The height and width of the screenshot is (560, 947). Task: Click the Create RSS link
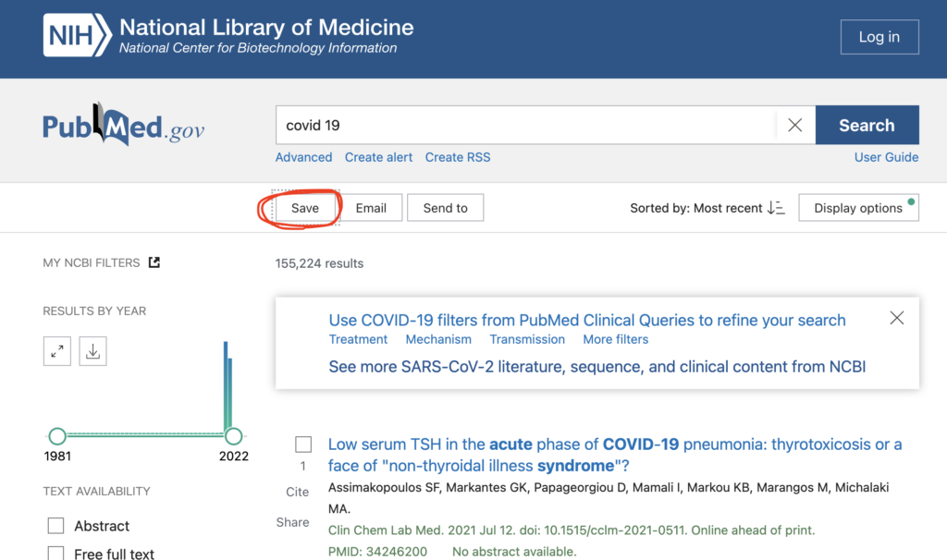tap(458, 157)
